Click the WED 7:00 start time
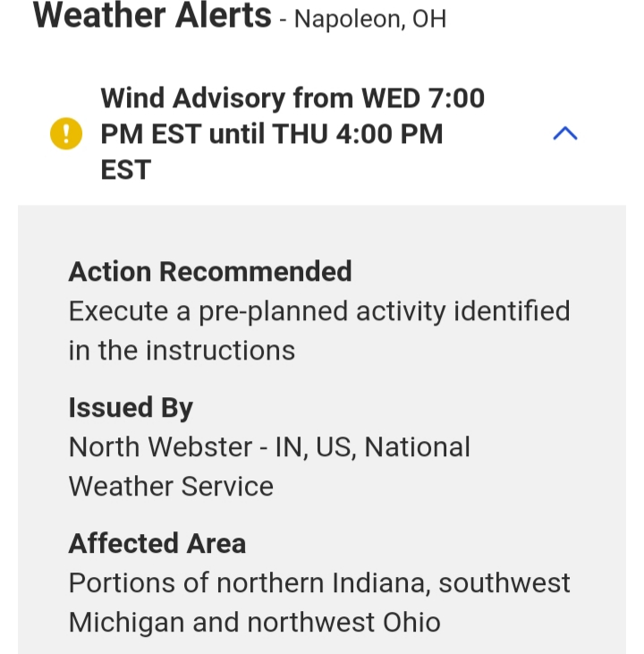Viewport: 644px width, 654px height. [x=422, y=98]
